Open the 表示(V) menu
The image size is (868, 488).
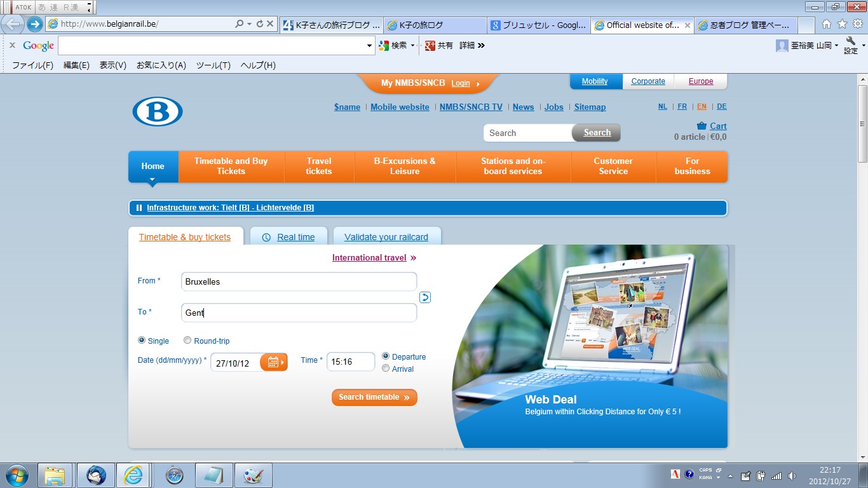[x=113, y=65]
